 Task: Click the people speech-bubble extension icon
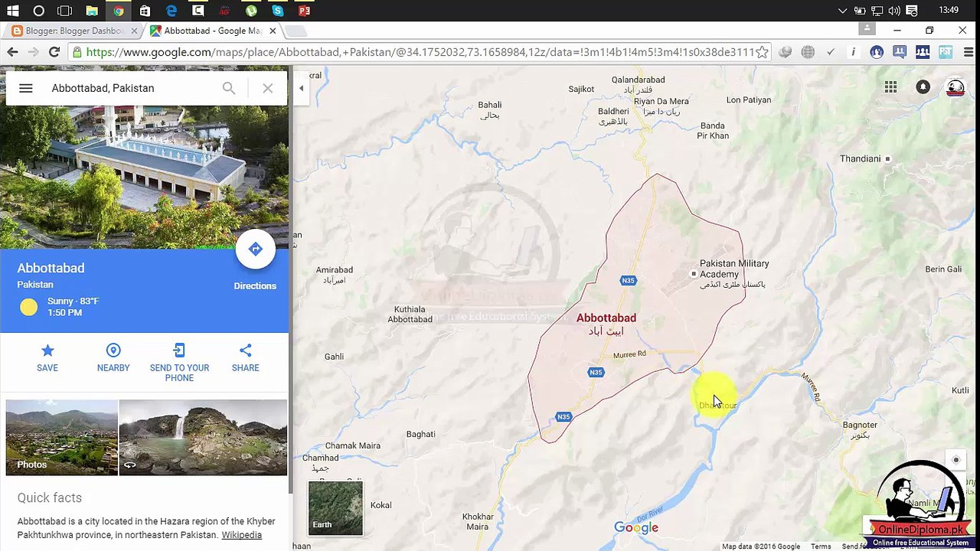(900, 52)
